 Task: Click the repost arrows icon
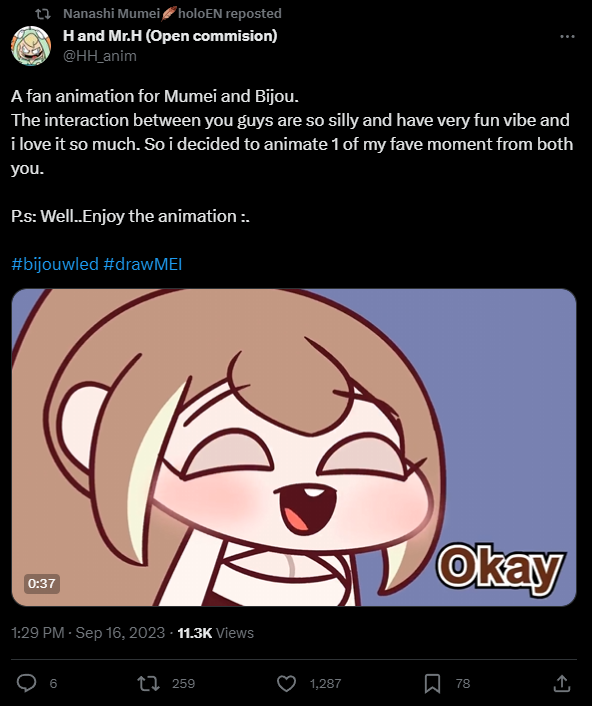coord(148,683)
